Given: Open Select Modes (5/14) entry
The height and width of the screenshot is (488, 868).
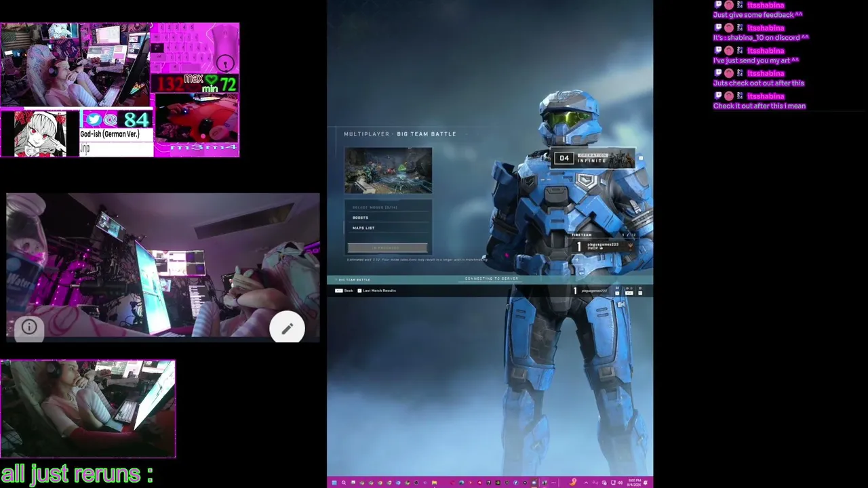Looking at the screenshot, I should [x=387, y=207].
